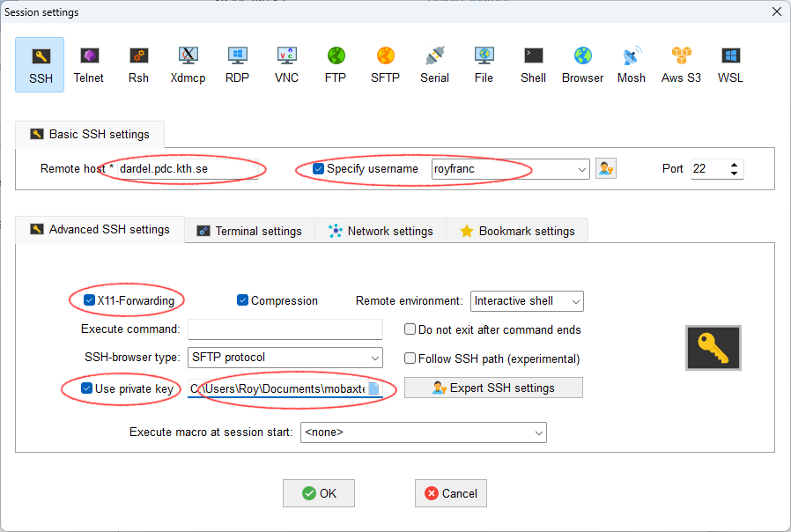This screenshot has width=791, height=532.
Task: Open the Network settings tab
Action: tap(381, 231)
